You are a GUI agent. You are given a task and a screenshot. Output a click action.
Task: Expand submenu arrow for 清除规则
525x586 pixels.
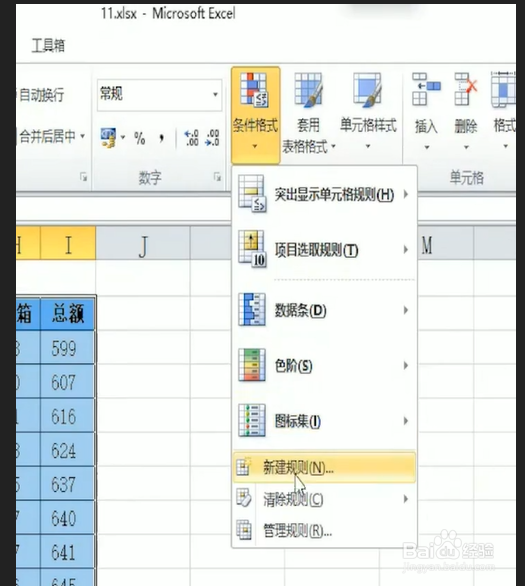tap(406, 499)
